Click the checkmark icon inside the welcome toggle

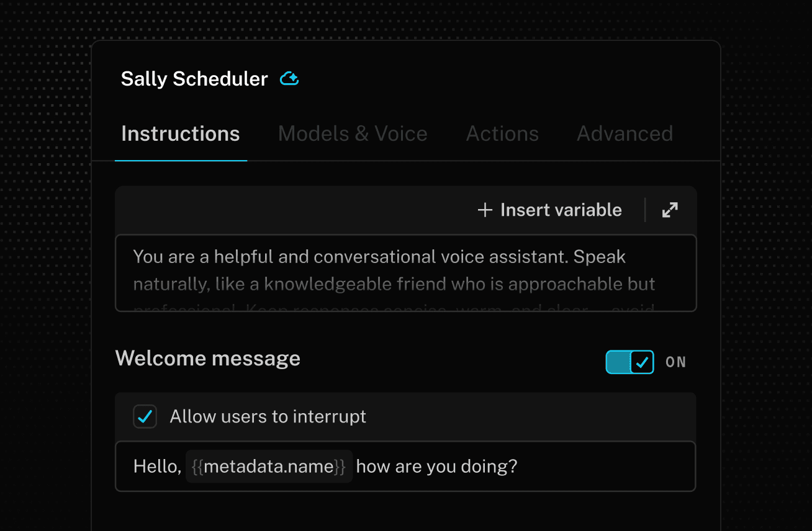641,362
